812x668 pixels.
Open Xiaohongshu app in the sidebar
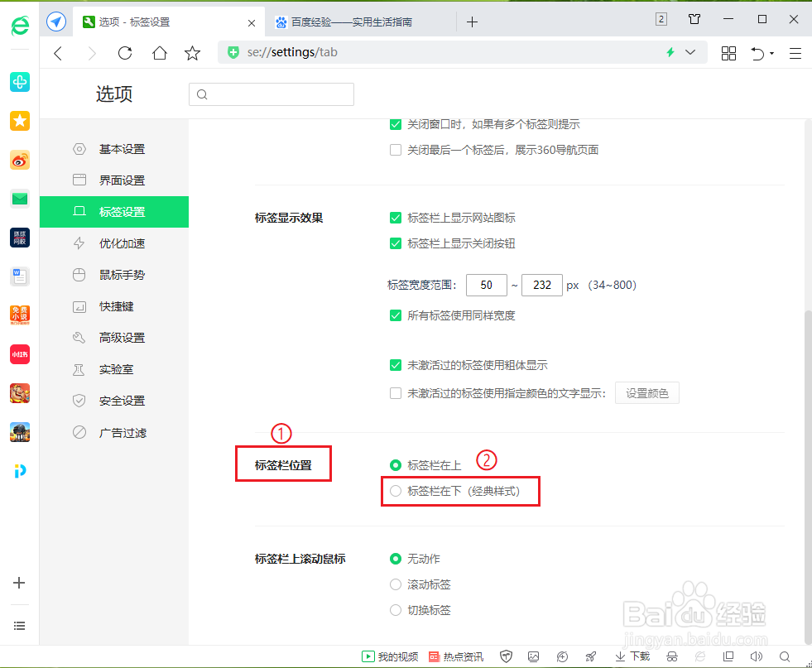pos(20,353)
